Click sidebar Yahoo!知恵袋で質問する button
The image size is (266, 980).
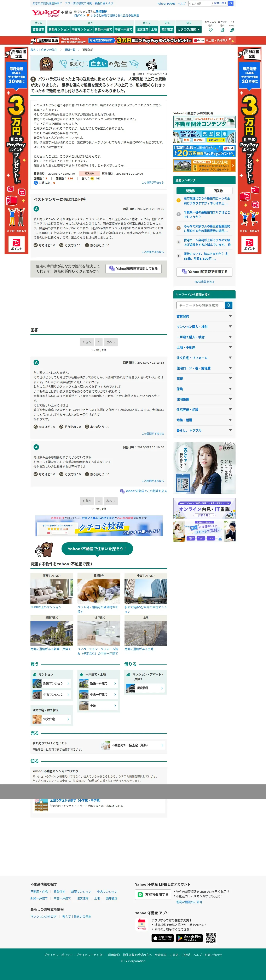(x=204, y=272)
